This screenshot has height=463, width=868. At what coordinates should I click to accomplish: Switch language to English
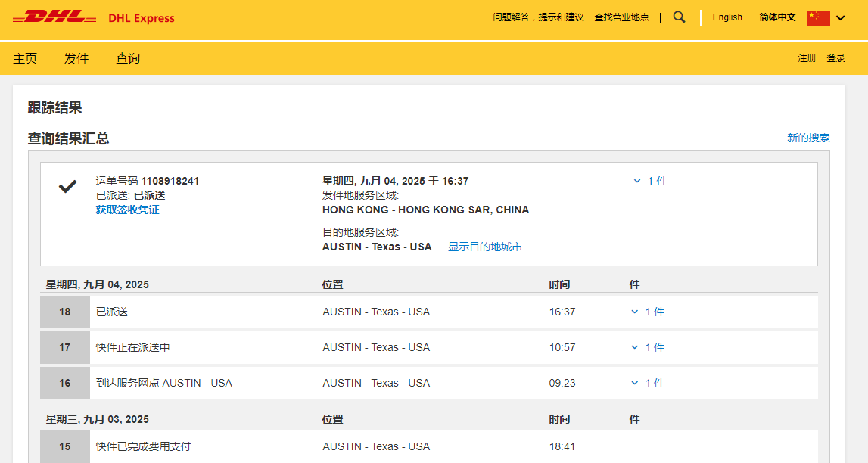pyautogui.click(x=727, y=17)
